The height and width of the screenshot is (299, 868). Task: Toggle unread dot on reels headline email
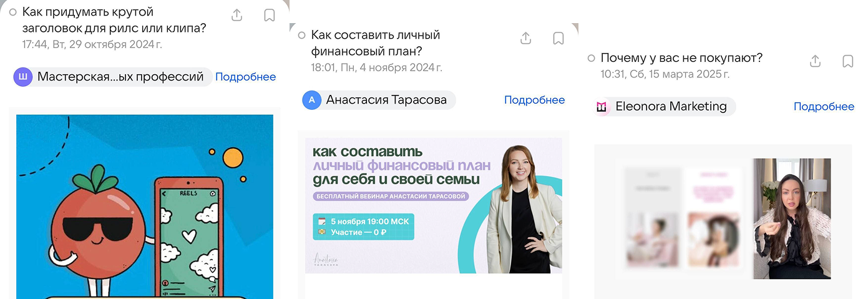point(12,12)
